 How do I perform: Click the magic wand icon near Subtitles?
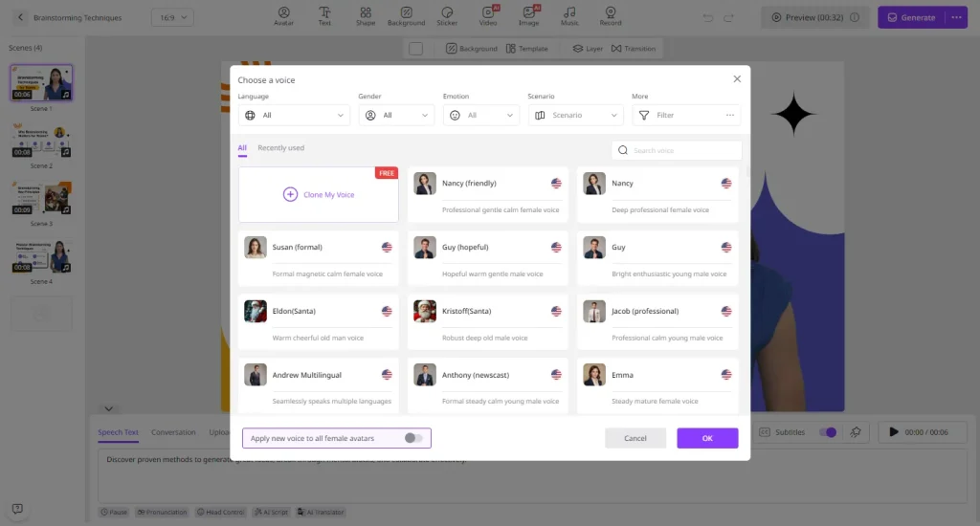pos(856,432)
